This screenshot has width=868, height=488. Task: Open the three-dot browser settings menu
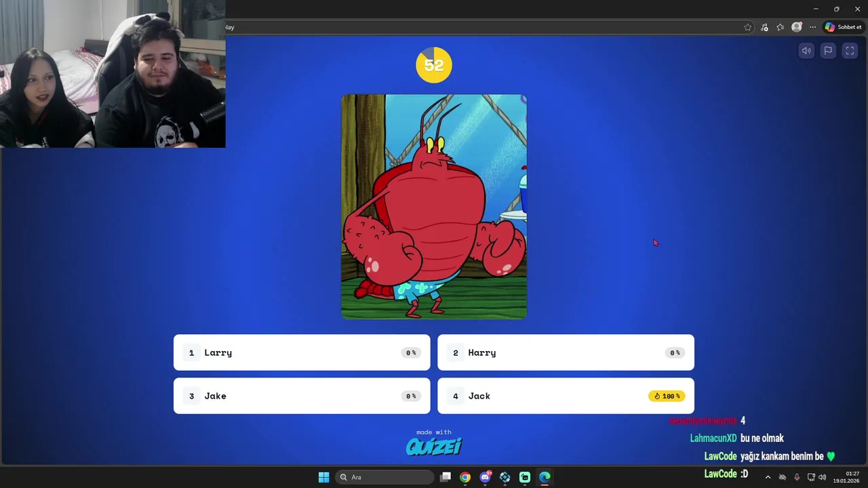click(812, 27)
